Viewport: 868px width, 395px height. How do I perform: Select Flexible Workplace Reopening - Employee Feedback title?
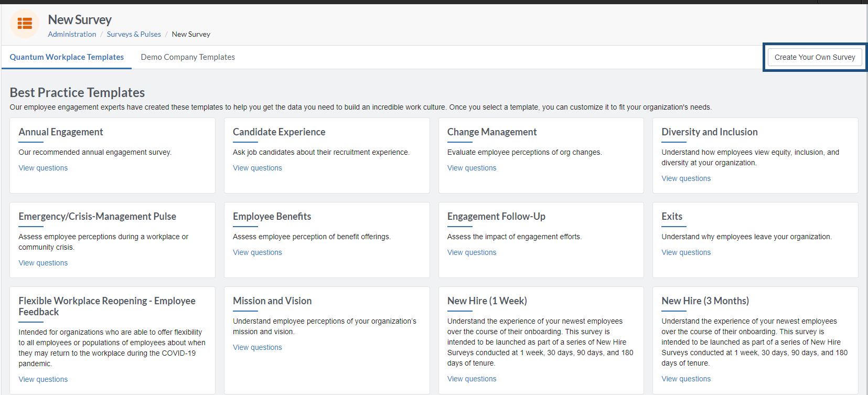tap(107, 306)
